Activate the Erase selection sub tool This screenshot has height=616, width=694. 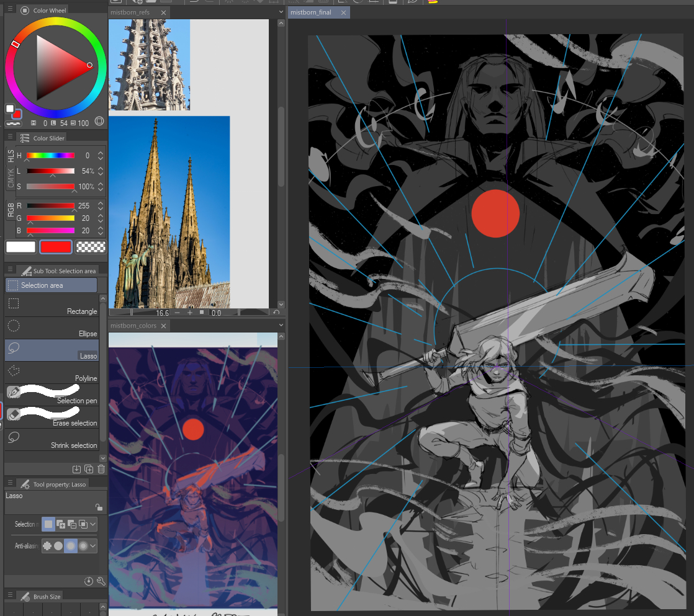(x=52, y=416)
